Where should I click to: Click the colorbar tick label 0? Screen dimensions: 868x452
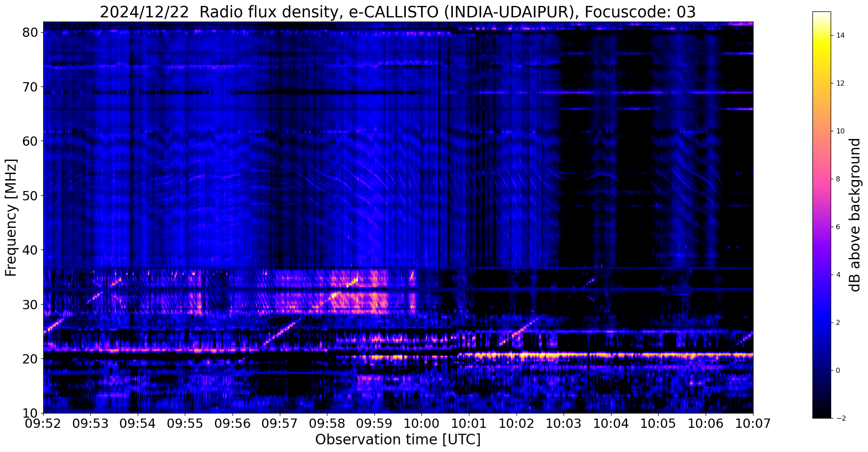[x=837, y=371]
